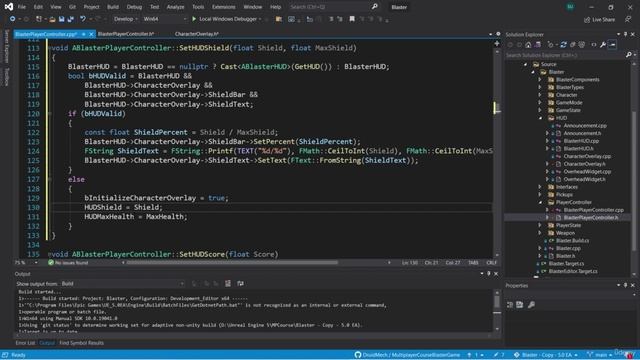Viewport: 640px width, 360px height.
Task: Click the Blaster - Copy repository status item
Action: 546,355
